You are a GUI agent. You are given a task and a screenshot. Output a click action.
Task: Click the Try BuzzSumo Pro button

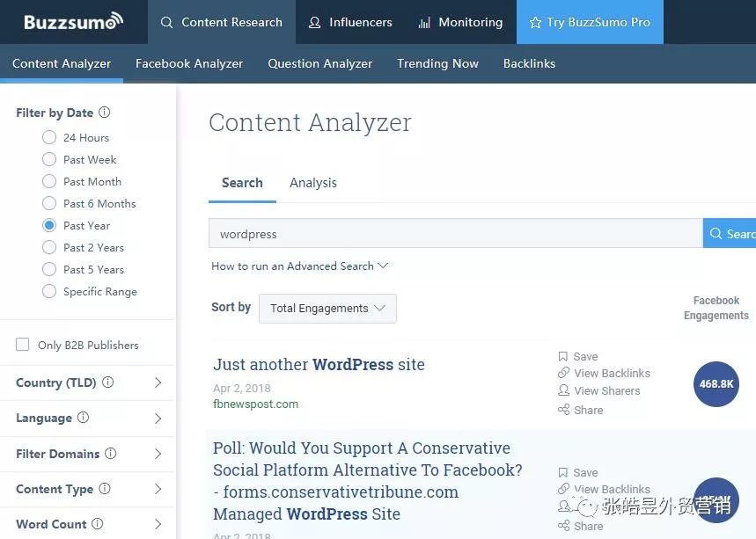pyautogui.click(x=590, y=22)
